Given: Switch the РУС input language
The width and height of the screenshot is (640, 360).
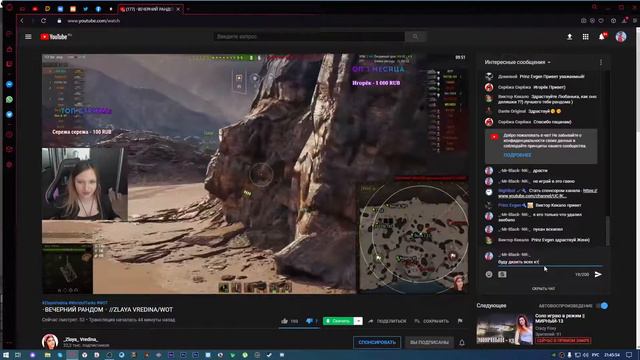Looking at the screenshot, I should point(596,355).
